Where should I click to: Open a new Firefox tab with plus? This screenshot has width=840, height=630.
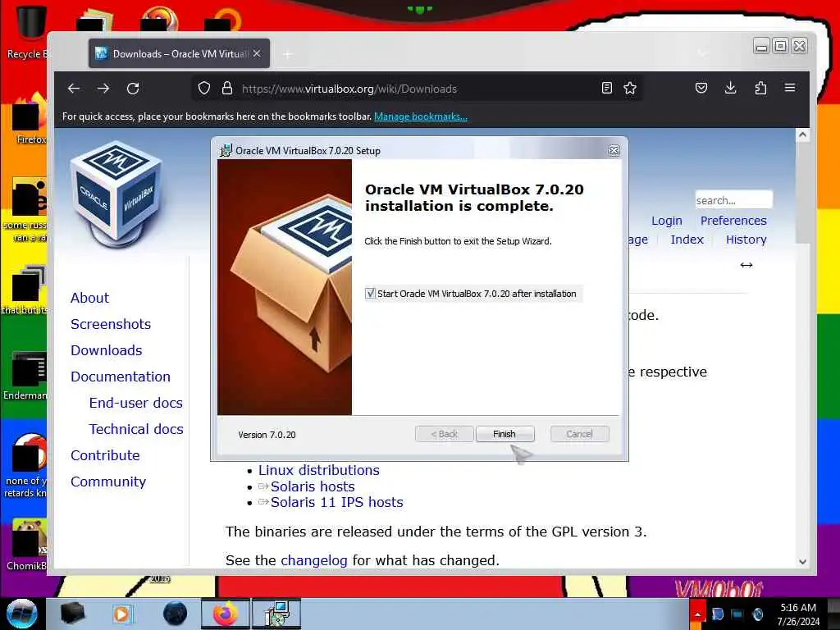click(x=288, y=54)
